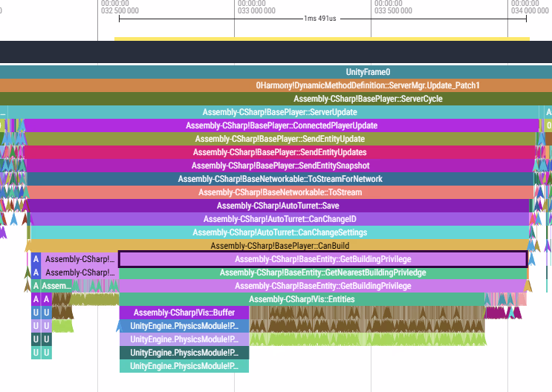Click the 033 000 000 time ruler label
552x392 pixels.
coord(256,7)
